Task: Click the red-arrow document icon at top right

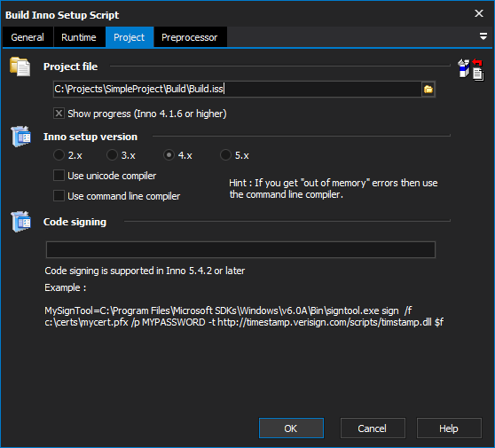Action: tap(478, 70)
